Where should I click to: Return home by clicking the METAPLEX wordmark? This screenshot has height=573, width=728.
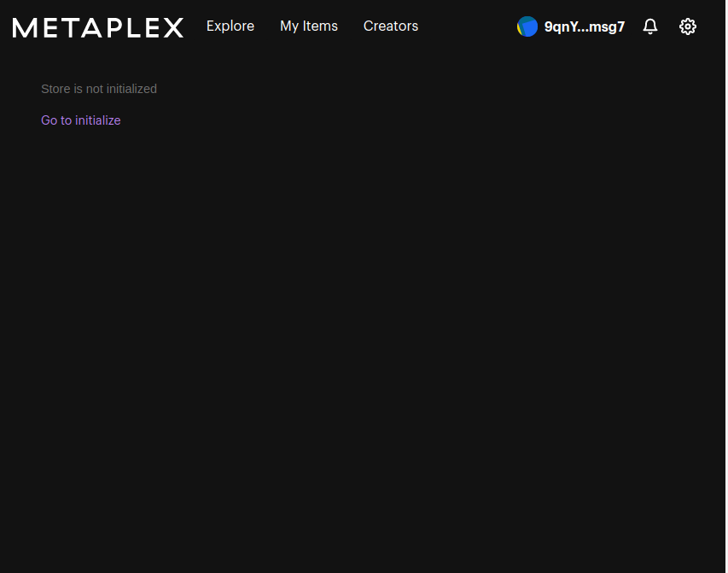tap(97, 26)
